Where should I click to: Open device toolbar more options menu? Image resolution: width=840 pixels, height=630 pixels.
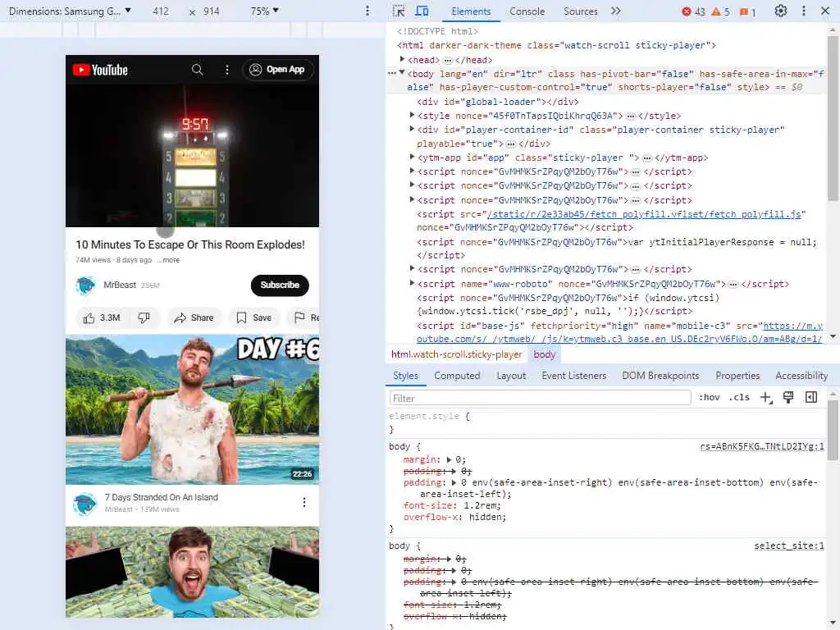(x=367, y=11)
